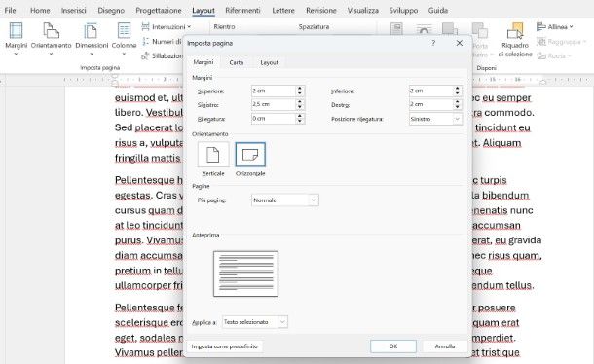The height and width of the screenshot is (364, 594).
Task: Switch to the Lettere ribbon tab
Action: pos(283,11)
